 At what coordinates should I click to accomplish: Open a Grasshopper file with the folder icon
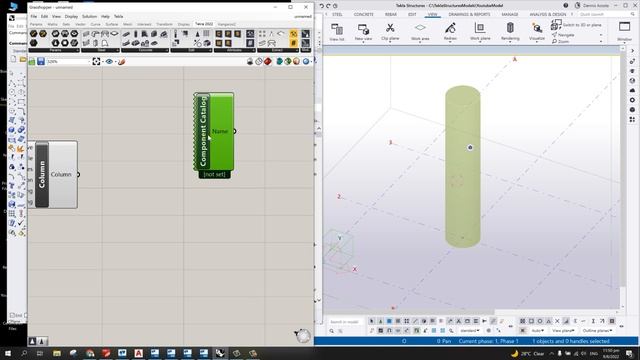pyautogui.click(x=32, y=61)
